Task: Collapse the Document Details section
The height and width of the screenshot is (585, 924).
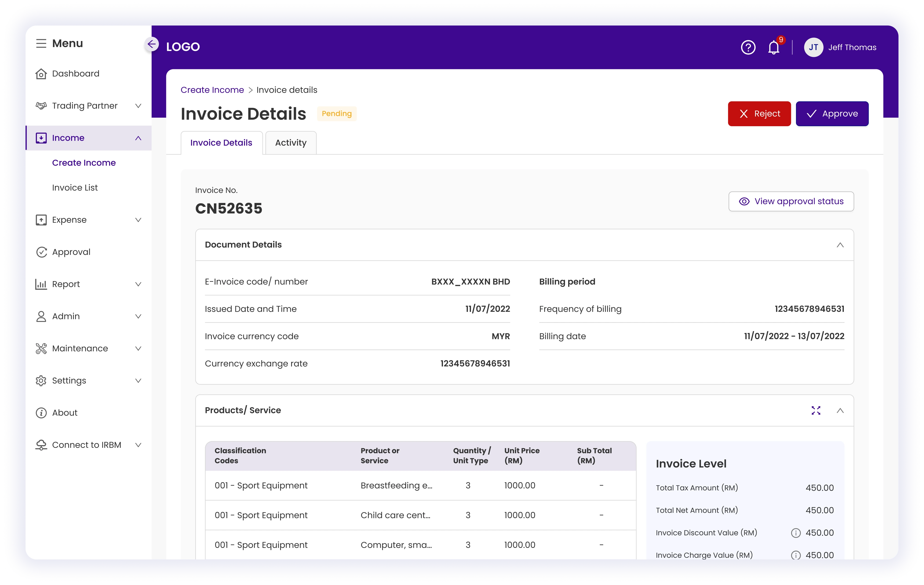Action: pos(840,245)
